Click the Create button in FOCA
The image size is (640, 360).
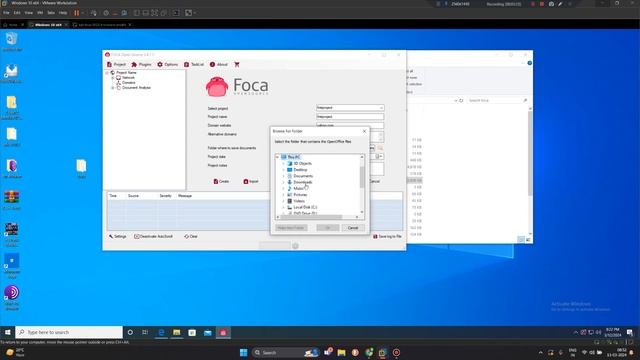tap(221, 181)
